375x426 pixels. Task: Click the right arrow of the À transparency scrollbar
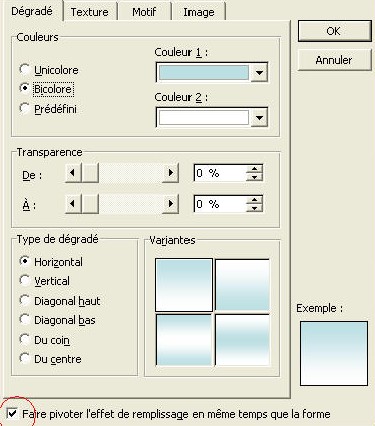pyautogui.click(x=171, y=204)
